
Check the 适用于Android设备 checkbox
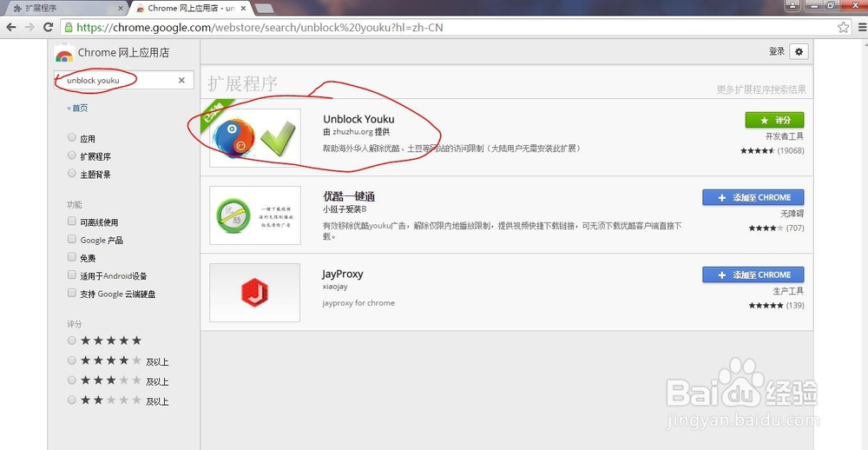pyautogui.click(x=71, y=275)
